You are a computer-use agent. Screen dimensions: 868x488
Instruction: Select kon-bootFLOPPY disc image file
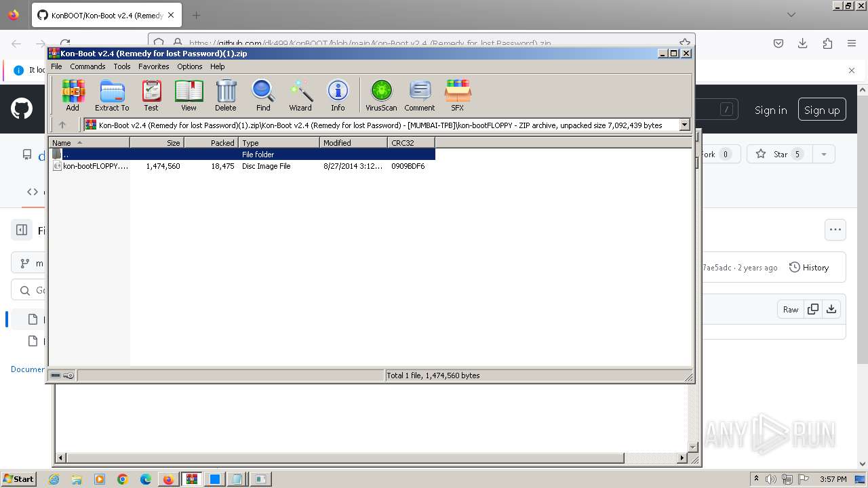[242, 166]
